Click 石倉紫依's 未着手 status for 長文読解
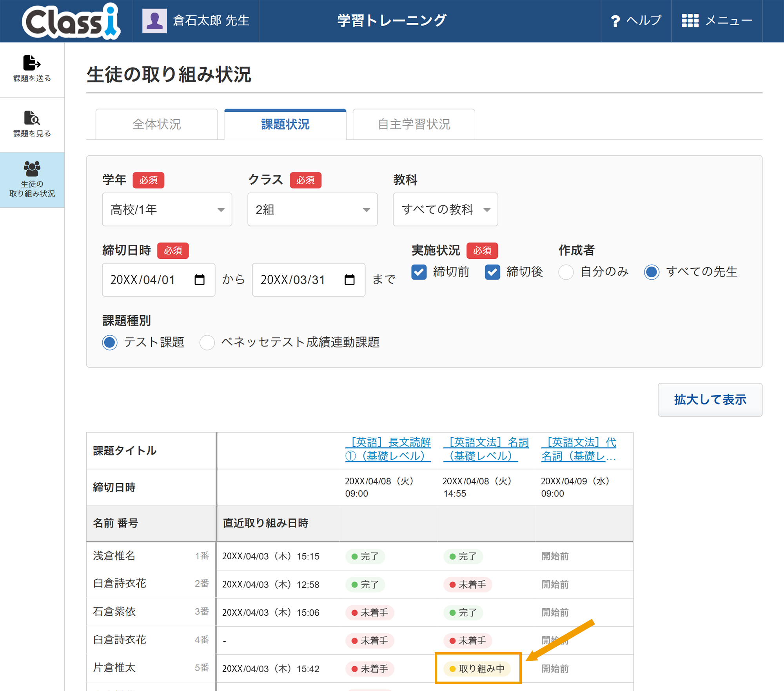784x691 pixels. pos(370,613)
